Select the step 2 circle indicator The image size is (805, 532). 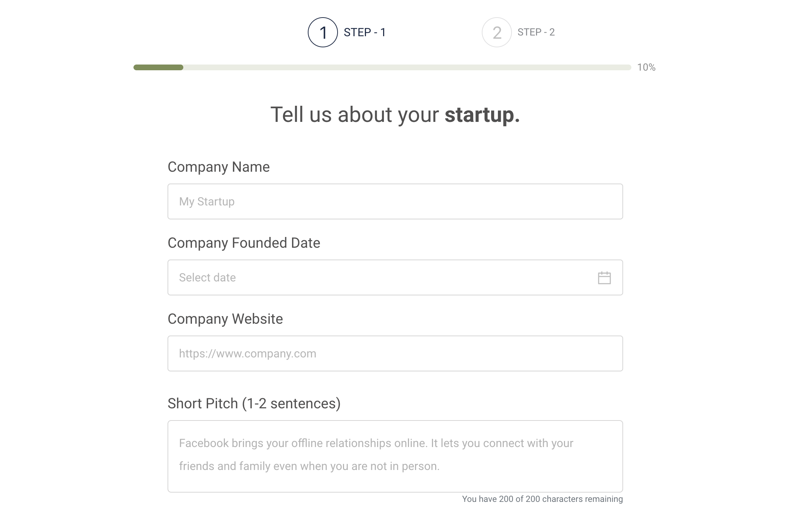[496, 32]
